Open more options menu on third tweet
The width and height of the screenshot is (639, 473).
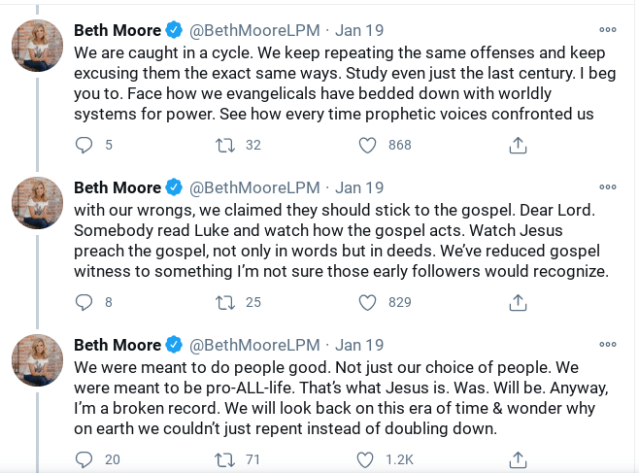(x=607, y=344)
